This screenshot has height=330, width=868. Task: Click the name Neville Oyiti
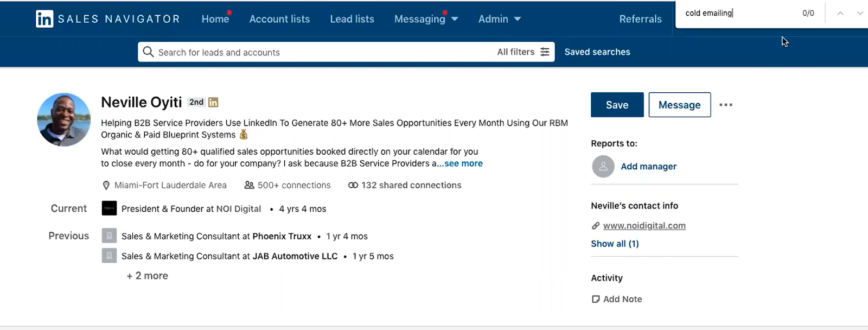pyautogui.click(x=142, y=102)
